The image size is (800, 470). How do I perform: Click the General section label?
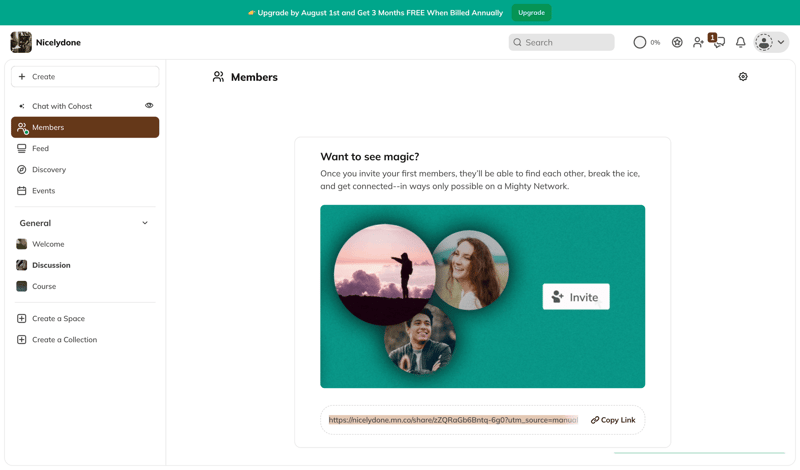[35, 223]
